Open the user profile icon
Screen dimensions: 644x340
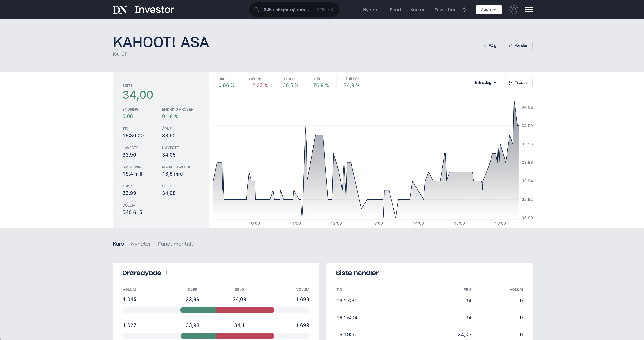pyautogui.click(x=514, y=9)
